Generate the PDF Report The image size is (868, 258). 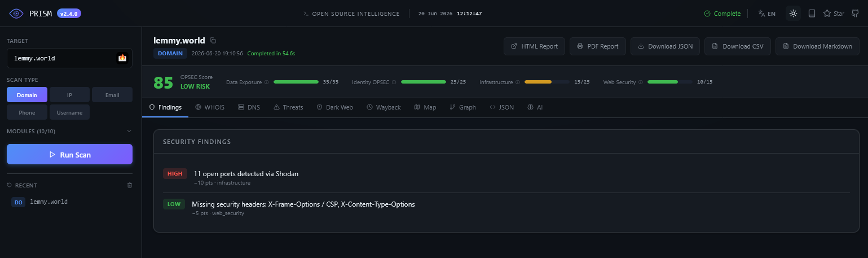[x=598, y=46]
